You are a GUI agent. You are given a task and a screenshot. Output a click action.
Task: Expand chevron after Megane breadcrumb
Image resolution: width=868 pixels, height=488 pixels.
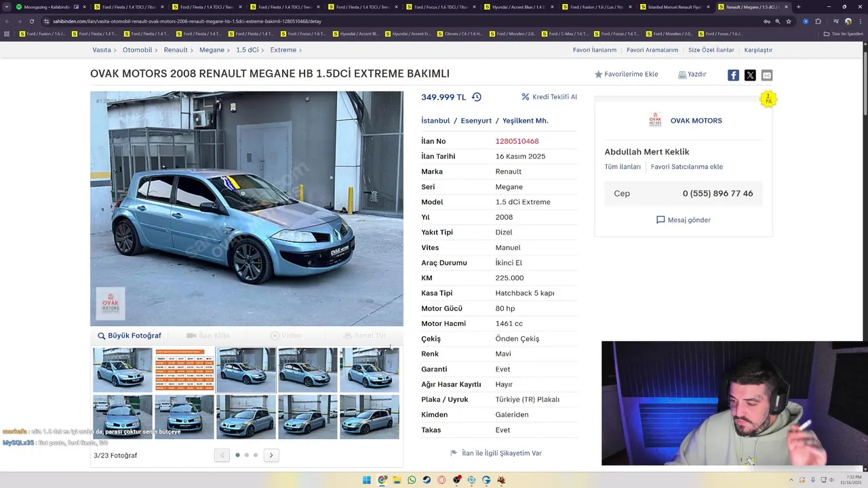click(x=229, y=50)
